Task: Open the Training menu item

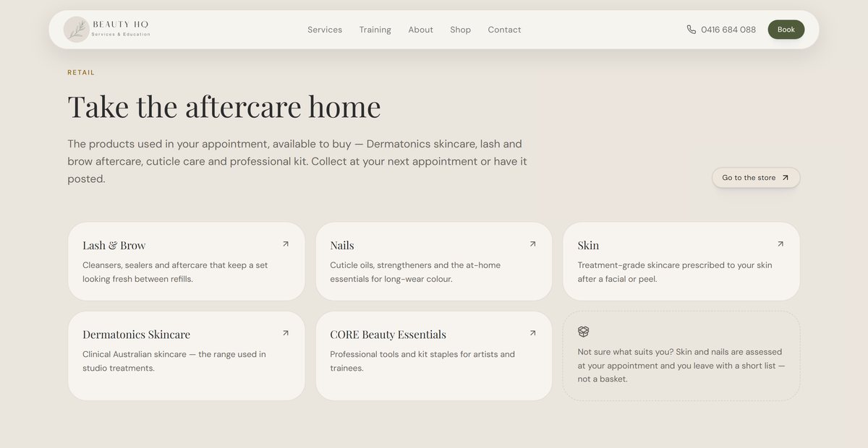Action: coord(375,30)
